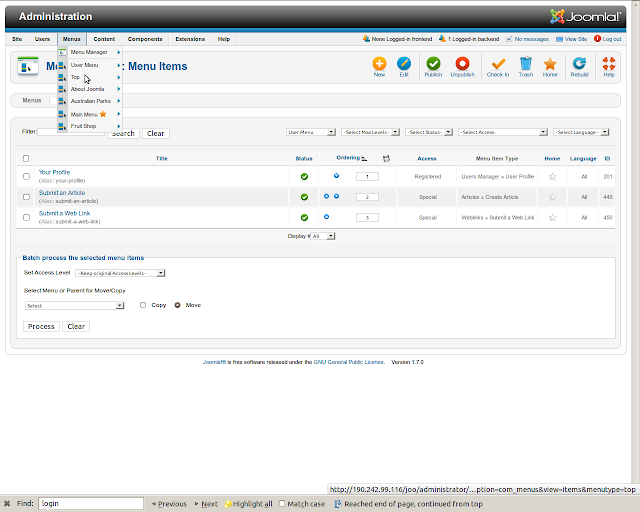
Task: Click the Help lifebuoy toolbar icon
Action: coord(609,64)
